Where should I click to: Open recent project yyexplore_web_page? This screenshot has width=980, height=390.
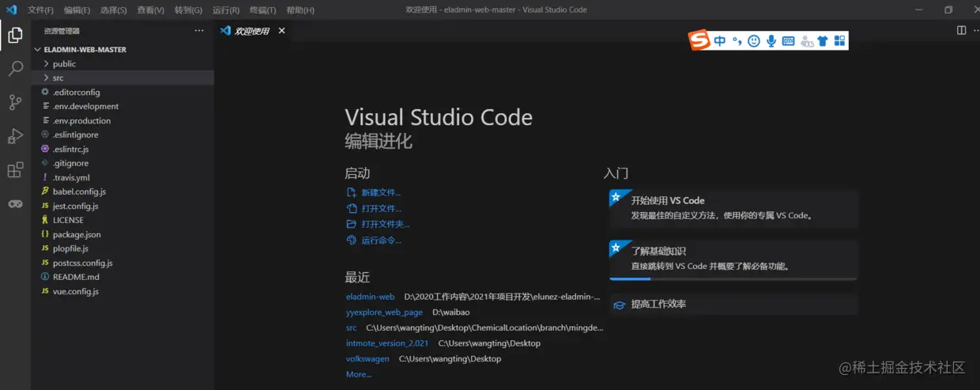(384, 312)
